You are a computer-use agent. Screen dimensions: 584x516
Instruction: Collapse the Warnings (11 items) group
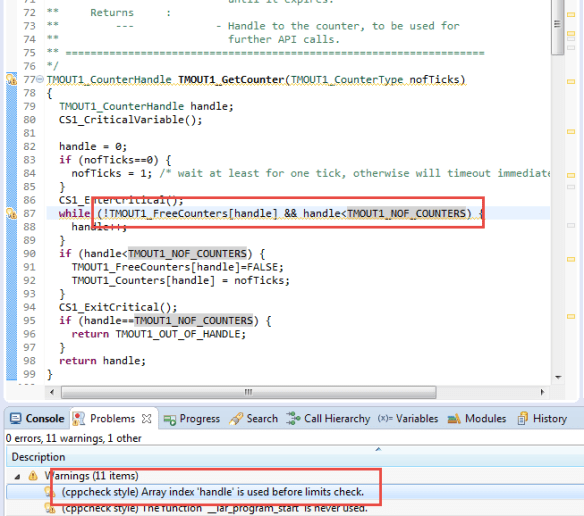tap(17, 476)
